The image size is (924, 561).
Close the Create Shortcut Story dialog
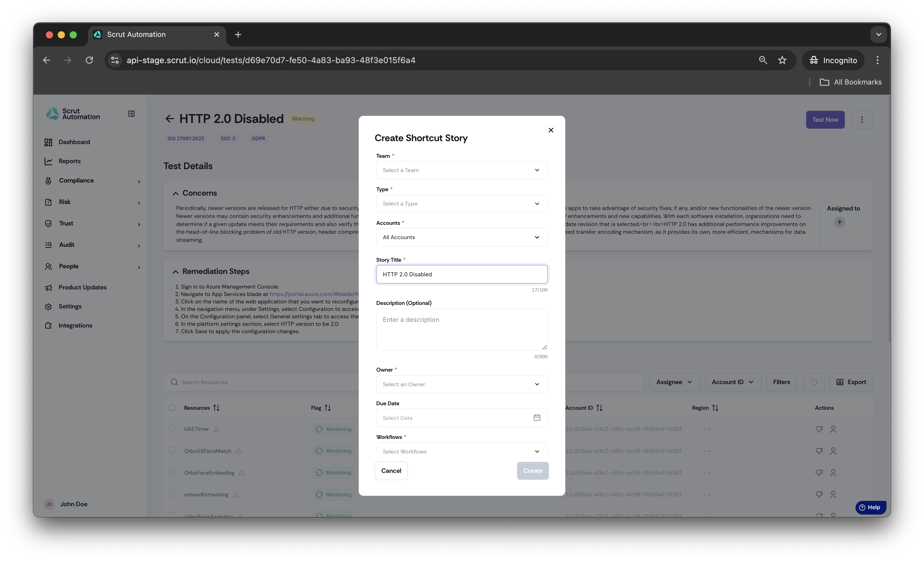550,130
